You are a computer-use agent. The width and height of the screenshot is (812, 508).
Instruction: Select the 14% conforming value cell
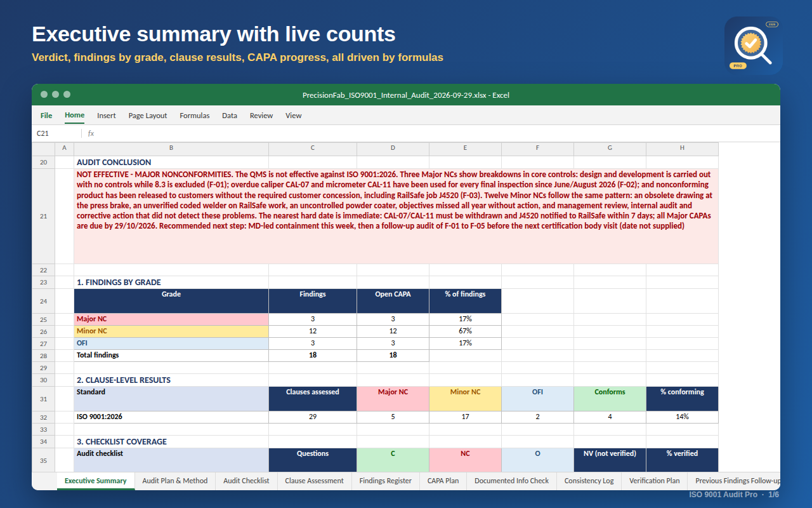(x=682, y=417)
